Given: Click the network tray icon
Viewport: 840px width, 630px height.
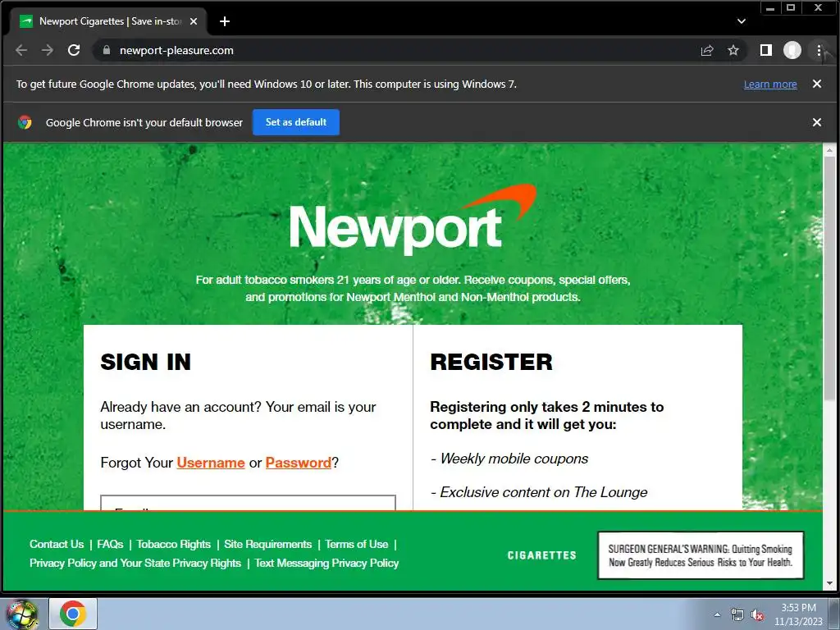Looking at the screenshot, I should pos(737,614).
